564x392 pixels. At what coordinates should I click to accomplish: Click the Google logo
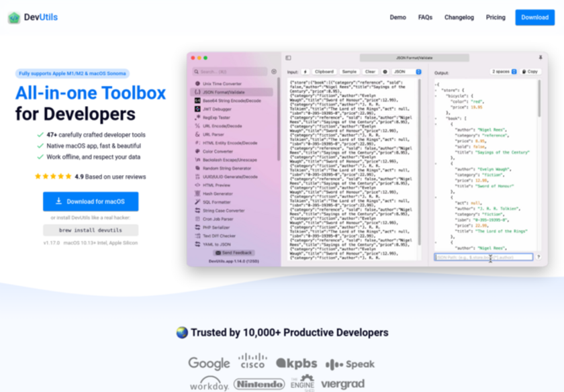click(209, 363)
